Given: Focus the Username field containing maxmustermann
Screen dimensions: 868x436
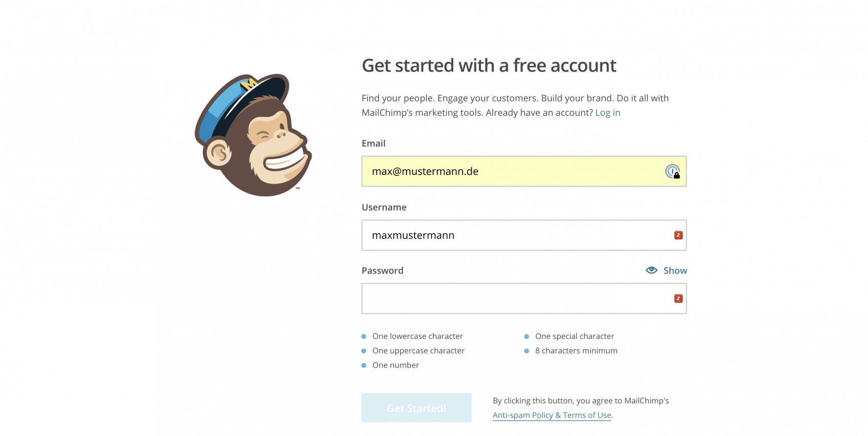Looking at the screenshot, I should (524, 235).
